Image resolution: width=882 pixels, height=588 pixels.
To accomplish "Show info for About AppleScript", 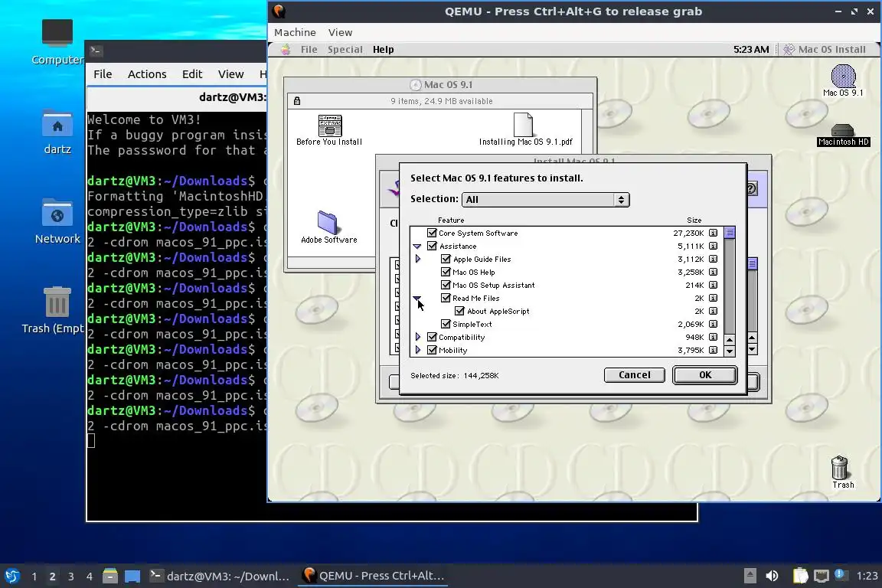I will (713, 311).
